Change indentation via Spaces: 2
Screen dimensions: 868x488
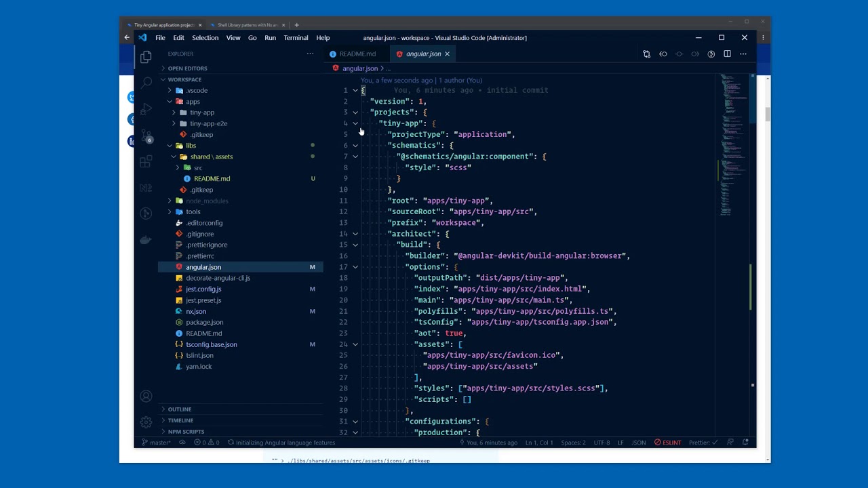pyautogui.click(x=573, y=443)
